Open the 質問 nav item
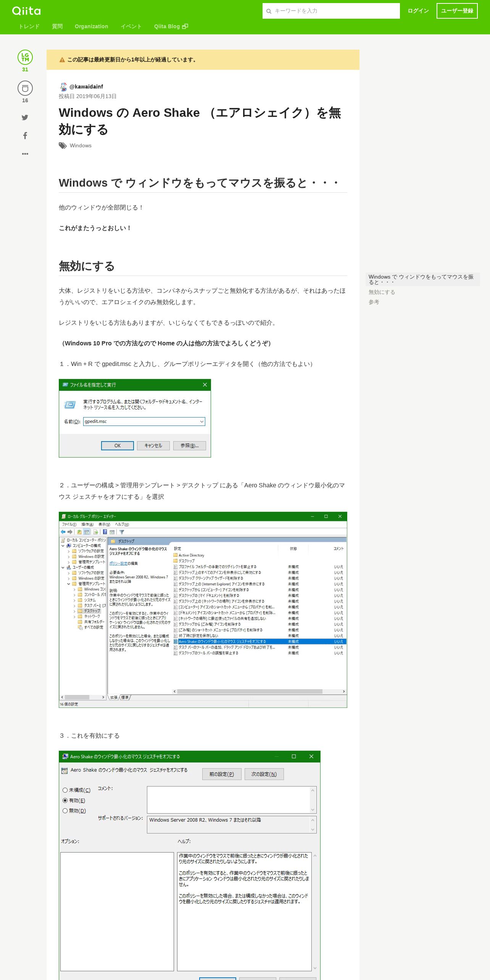The width and height of the screenshot is (490, 980). coord(57,26)
